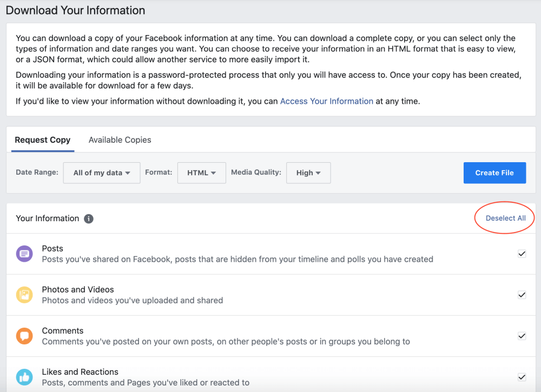
Task: Click the Deselect All link
Action: (x=505, y=218)
